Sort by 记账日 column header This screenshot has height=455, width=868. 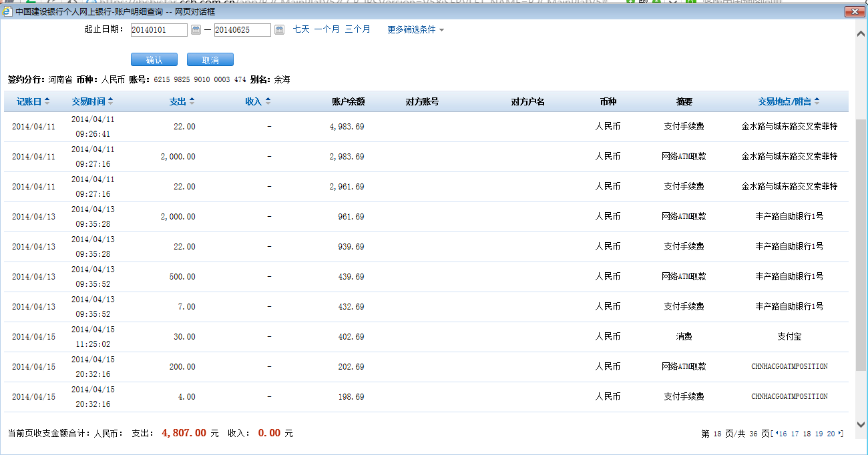tap(33, 101)
